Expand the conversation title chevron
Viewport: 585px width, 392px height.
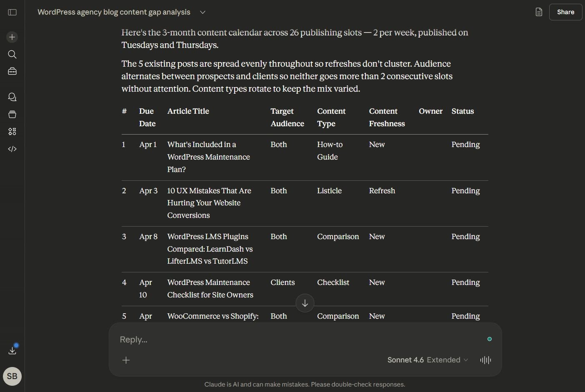click(x=203, y=12)
